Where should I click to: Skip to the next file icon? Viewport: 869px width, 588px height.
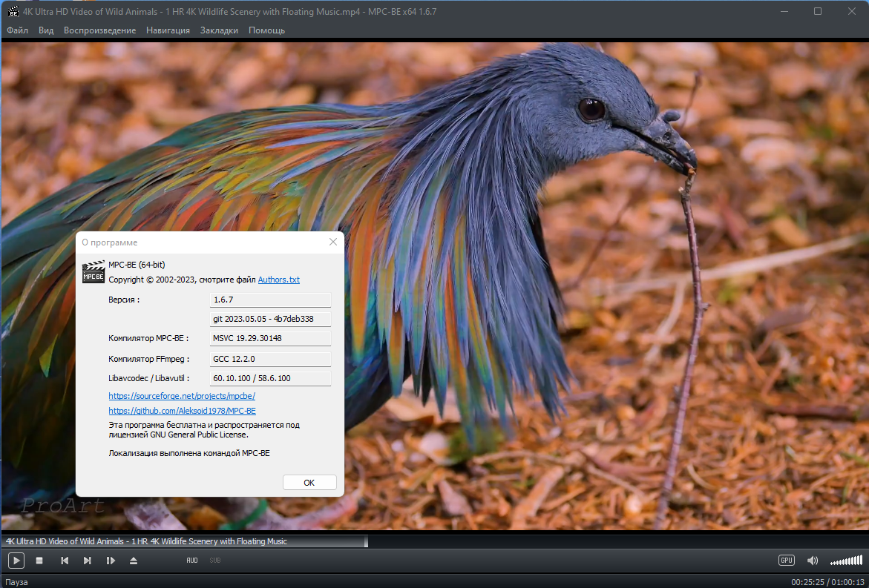tap(88, 561)
